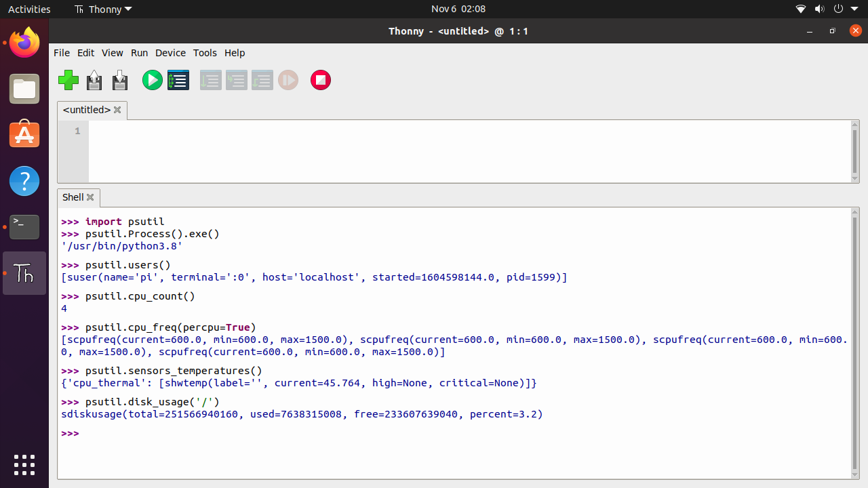Expand the Activities overview

pyautogui.click(x=29, y=9)
